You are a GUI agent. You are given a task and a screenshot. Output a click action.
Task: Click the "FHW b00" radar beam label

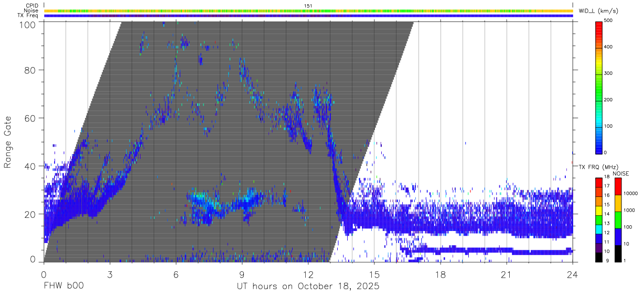[x=64, y=287]
